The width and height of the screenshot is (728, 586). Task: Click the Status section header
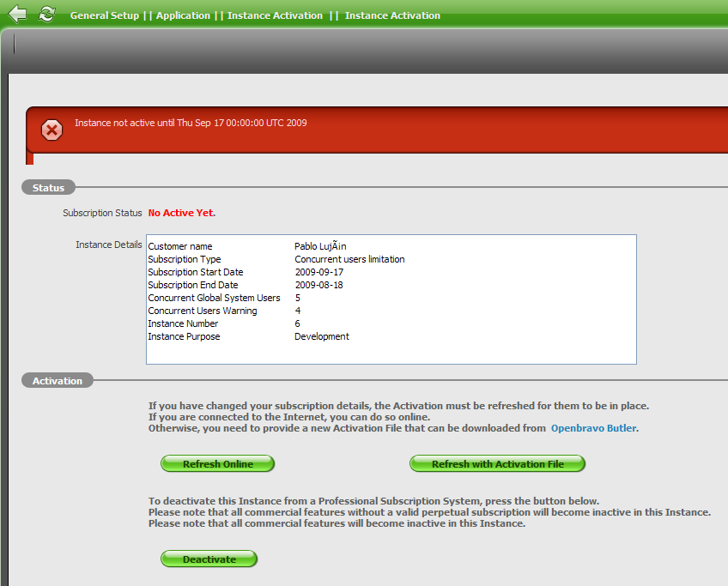[48, 188]
